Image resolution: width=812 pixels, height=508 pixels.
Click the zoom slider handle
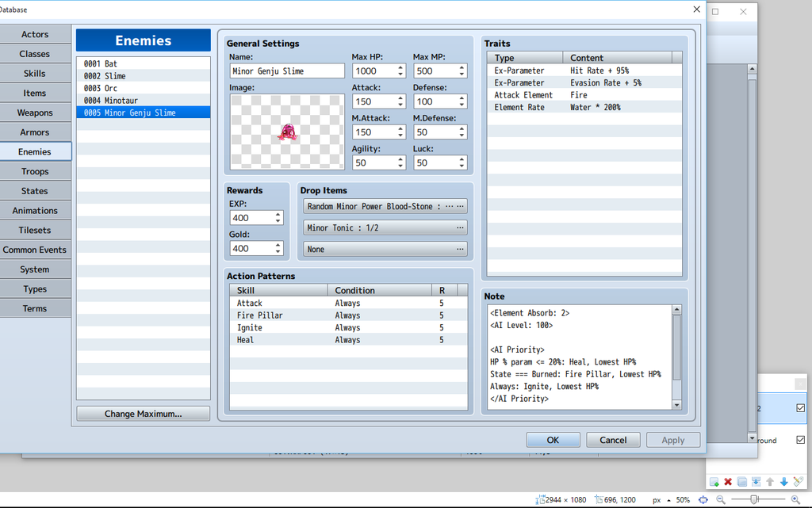(754, 499)
